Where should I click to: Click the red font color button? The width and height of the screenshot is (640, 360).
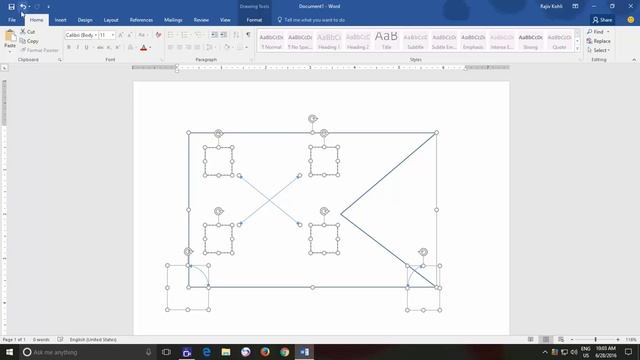point(143,47)
